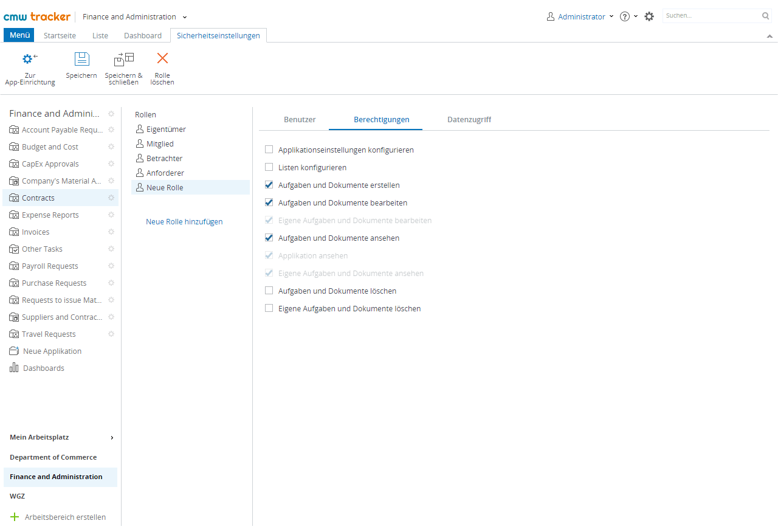Click disabled Eigene Aufgaben und Dokumente bearbeiten checkbox
Viewport: 778px width, 532px height.
(269, 220)
